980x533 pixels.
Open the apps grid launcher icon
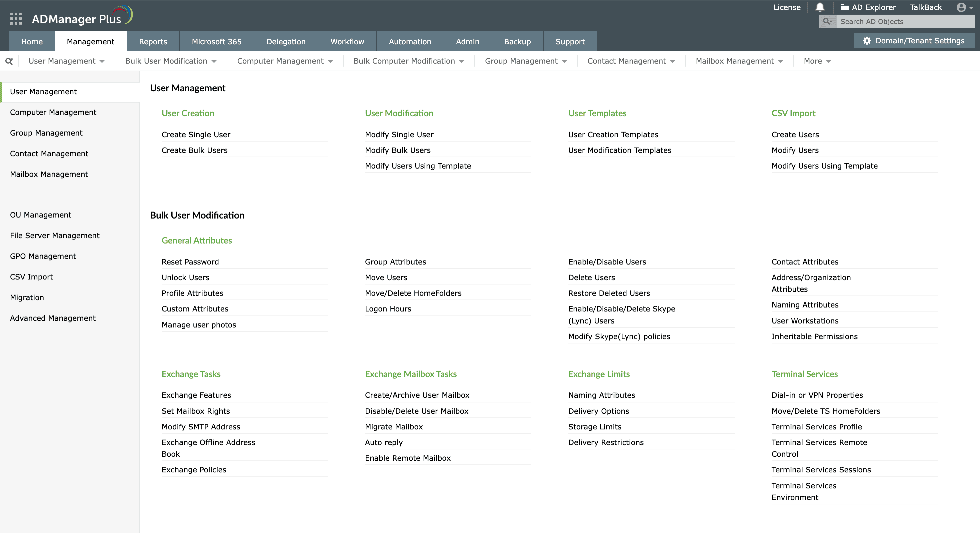[x=16, y=19]
